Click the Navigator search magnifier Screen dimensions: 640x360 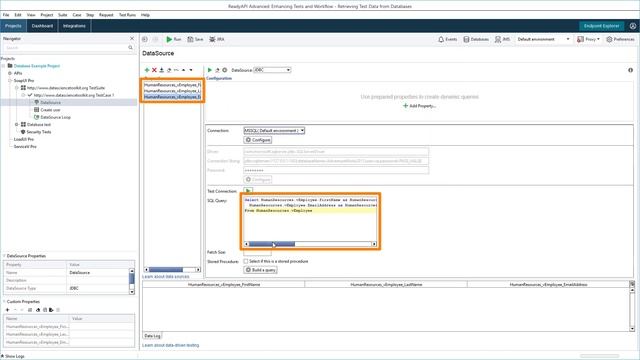coord(131,48)
